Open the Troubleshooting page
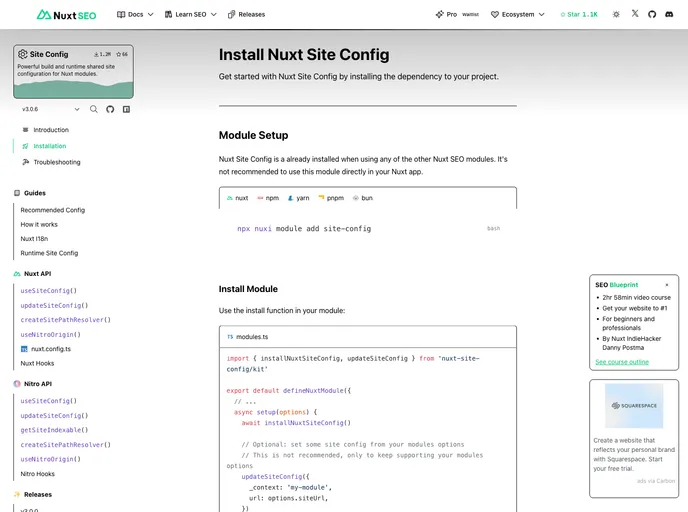 point(57,162)
